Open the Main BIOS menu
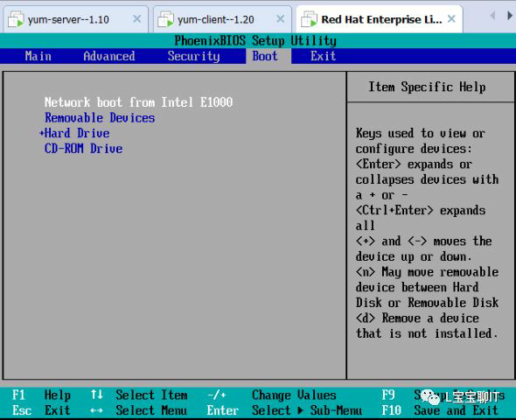516x420 pixels. (x=38, y=56)
